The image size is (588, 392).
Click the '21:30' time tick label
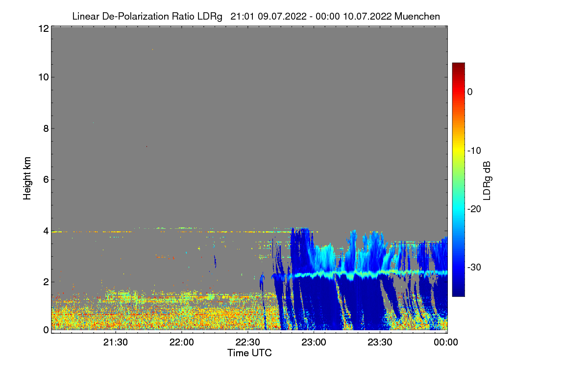pyautogui.click(x=116, y=343)
